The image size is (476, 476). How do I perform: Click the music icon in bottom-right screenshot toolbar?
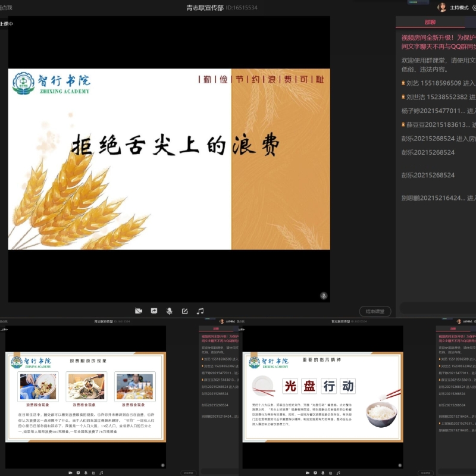click(337, 472)
